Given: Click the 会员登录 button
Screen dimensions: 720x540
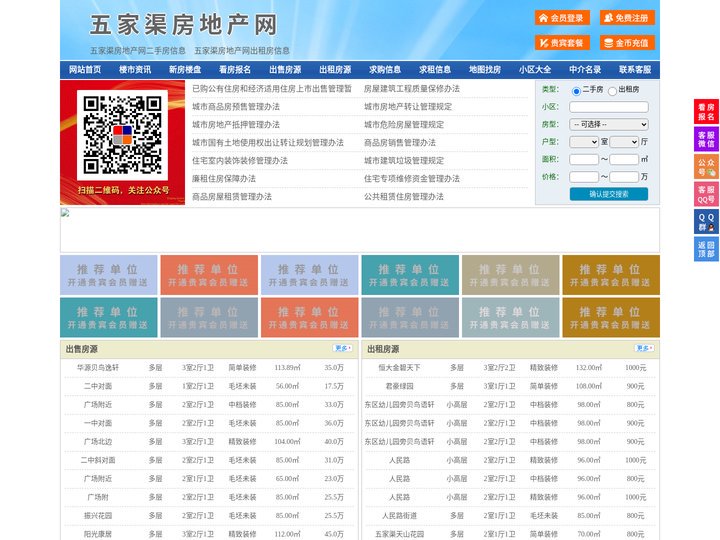Looking at the screenshot, I should pyautogui.click(x=562, y=18).
